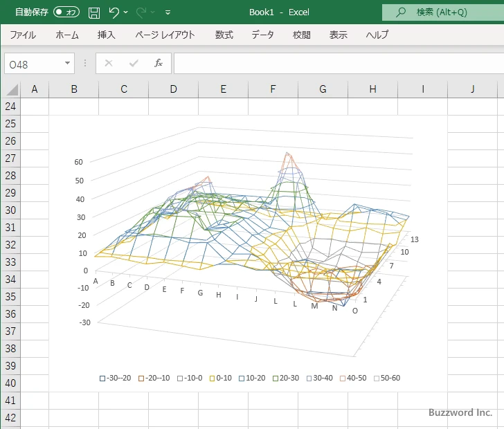Expand the Name Box dropdown arrow
Viewport: 504px width, 429px height.
(68, 63)
